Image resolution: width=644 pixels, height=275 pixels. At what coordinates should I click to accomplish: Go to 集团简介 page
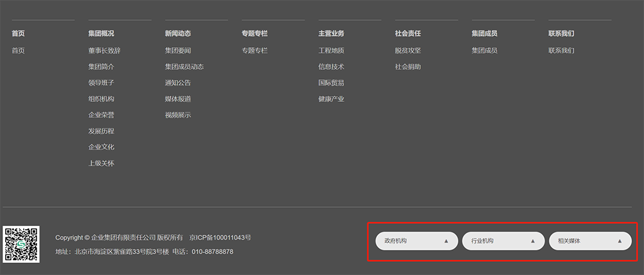coord(101,67)
